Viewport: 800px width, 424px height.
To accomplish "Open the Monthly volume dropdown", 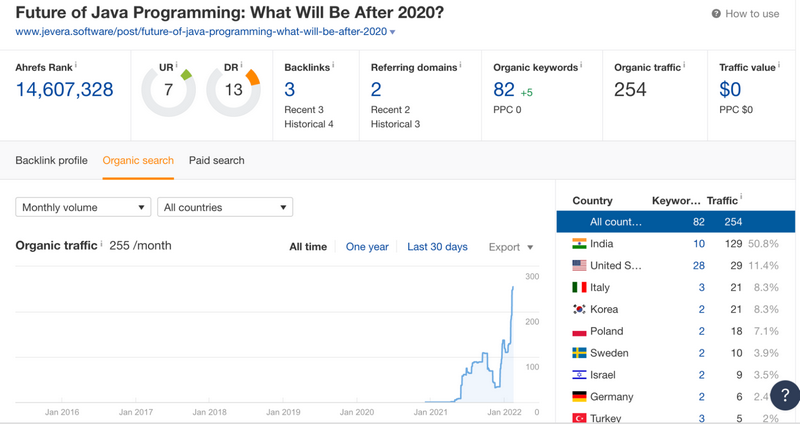I will click(x=83, y=207).
